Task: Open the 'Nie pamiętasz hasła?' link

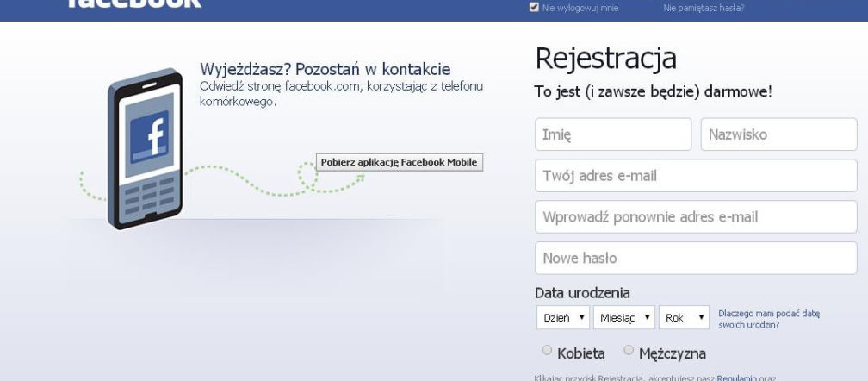Action: click(x=704, y=9)
